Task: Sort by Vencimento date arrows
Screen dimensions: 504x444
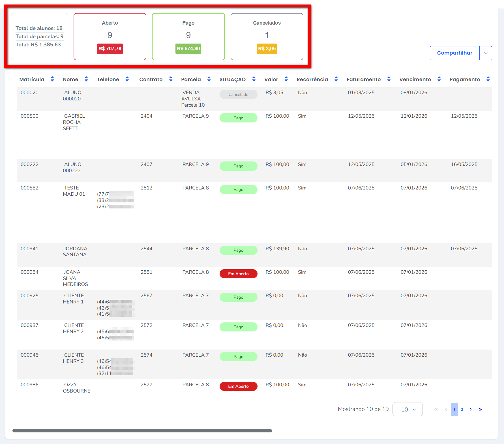Action: (439, 79)
